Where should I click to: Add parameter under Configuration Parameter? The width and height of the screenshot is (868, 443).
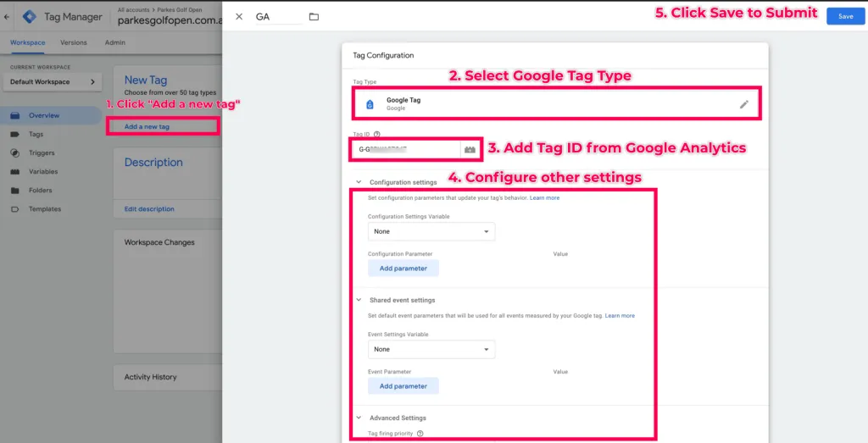tap(403, 269)
